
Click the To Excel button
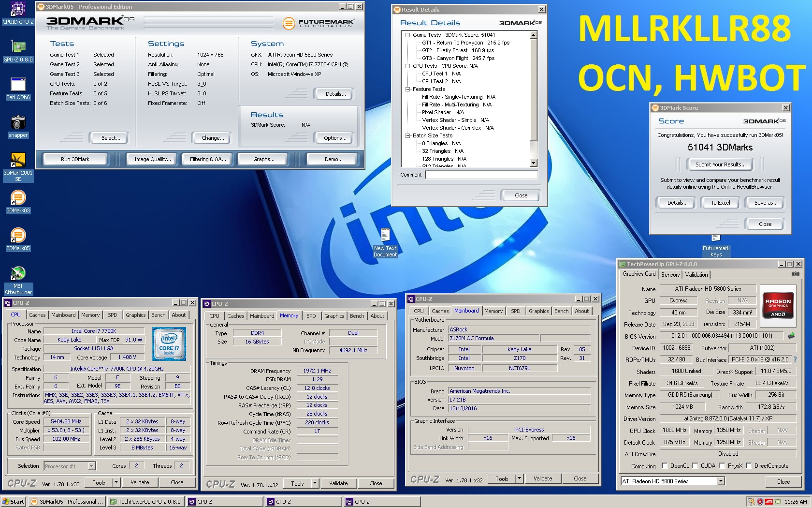point(720,203)
